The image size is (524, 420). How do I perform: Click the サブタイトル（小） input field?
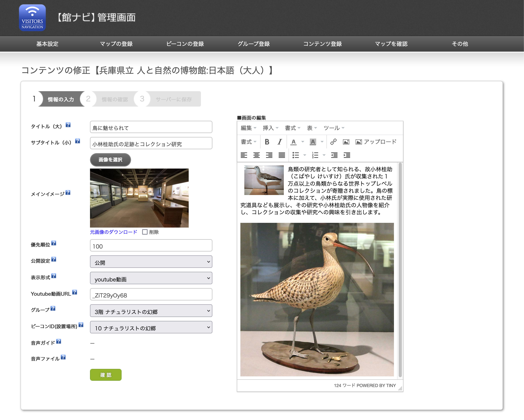pos(151,143)
